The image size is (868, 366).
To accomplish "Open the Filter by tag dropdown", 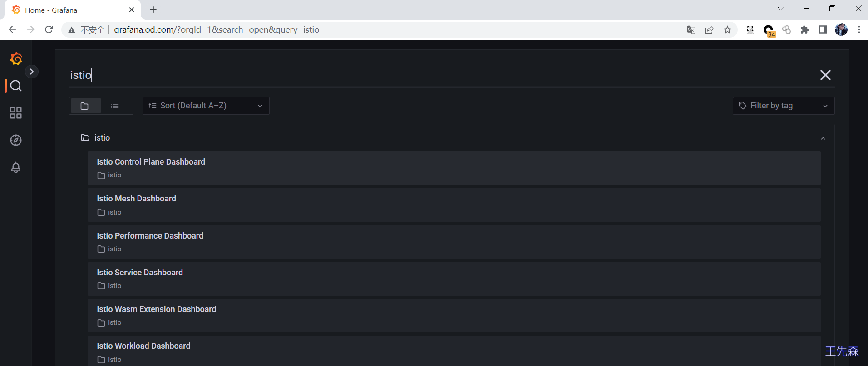I will click(784, 106).
